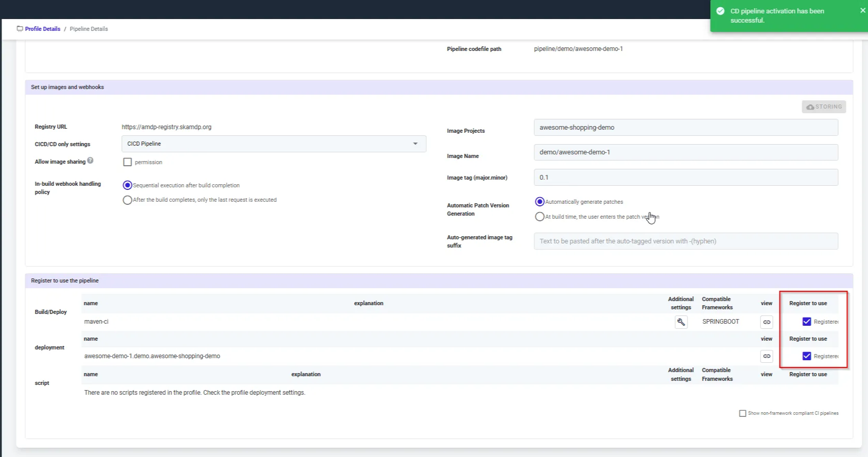Edit the Image Projects field
This screenshot has width=868, height=457.
[x=686, y=128]
